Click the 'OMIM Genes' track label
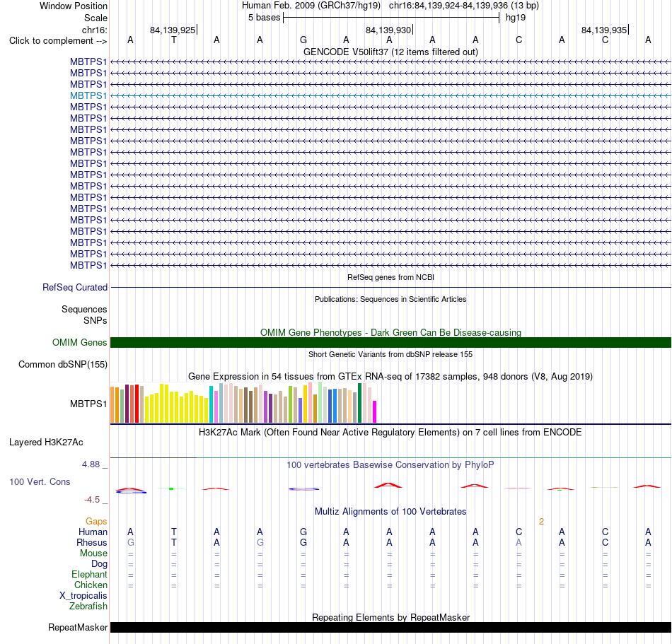The image size is (672, 644). click(79, 343)
